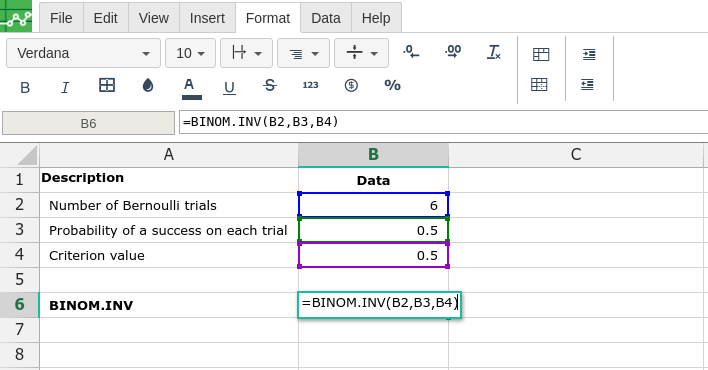Viewport: 708px width, 370px height.
Task: Decrease decimal places icon
Action: 411,52
